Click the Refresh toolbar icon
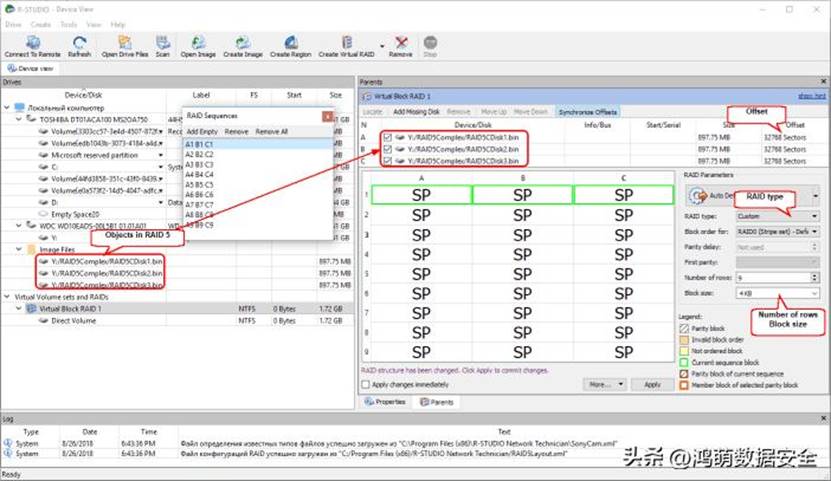 pyautogui.click(x=79, y=43)
